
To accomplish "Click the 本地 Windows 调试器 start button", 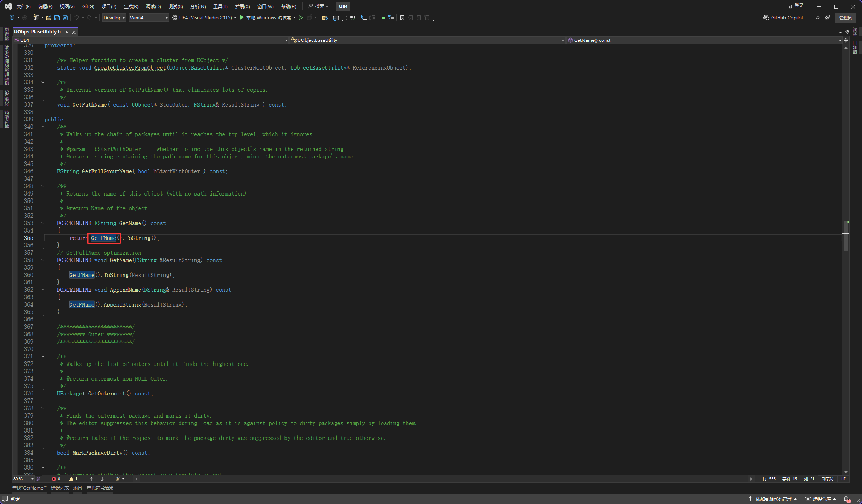I will (x=265, y=18).
